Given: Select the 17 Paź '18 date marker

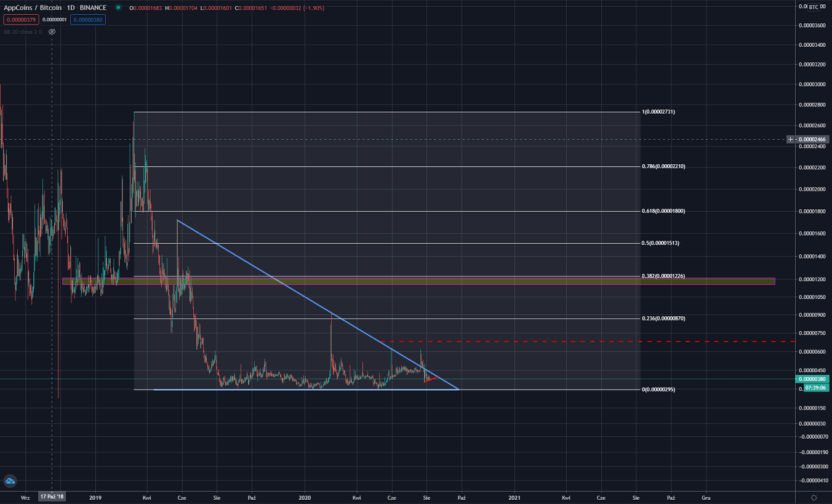Looking at the screenshot, I should pos(52,497).
